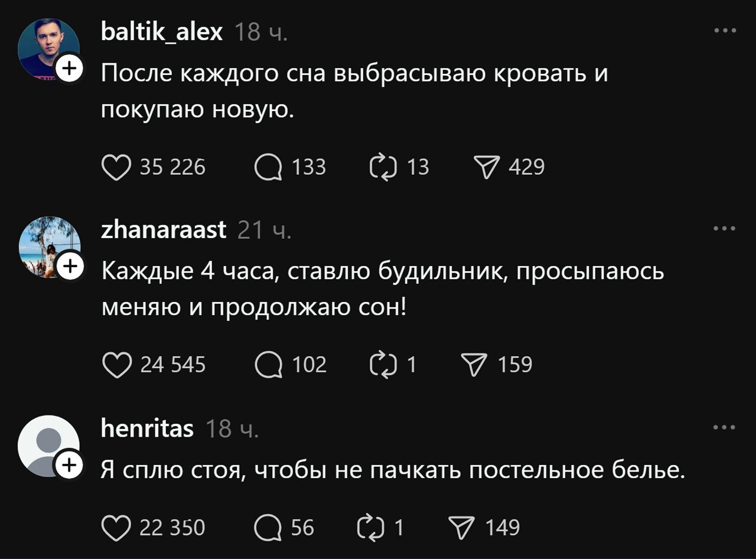Repost baltik_alex's post

[x=382, y=168]
